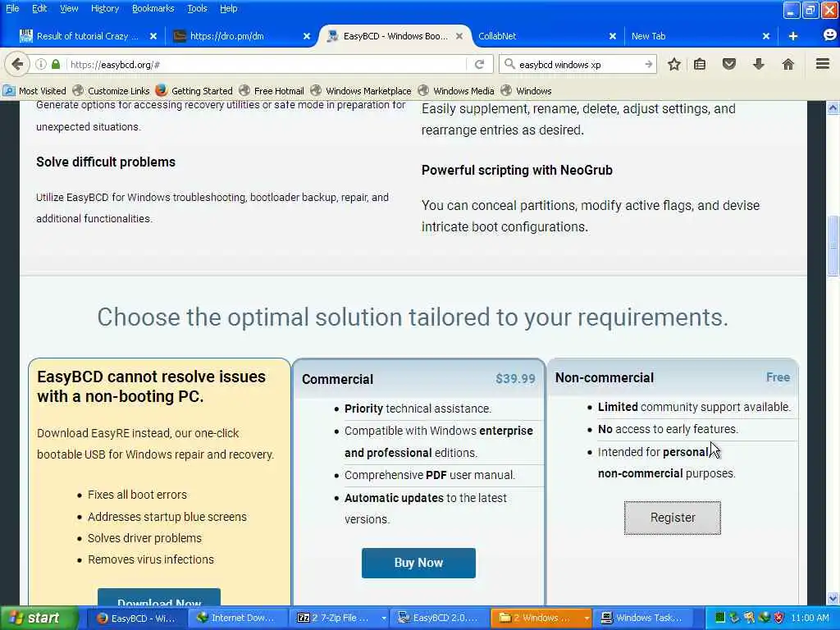Go to the home page icon
This screenshot has width=840, height=630.
pyautogui.click(x=788, y=64)
